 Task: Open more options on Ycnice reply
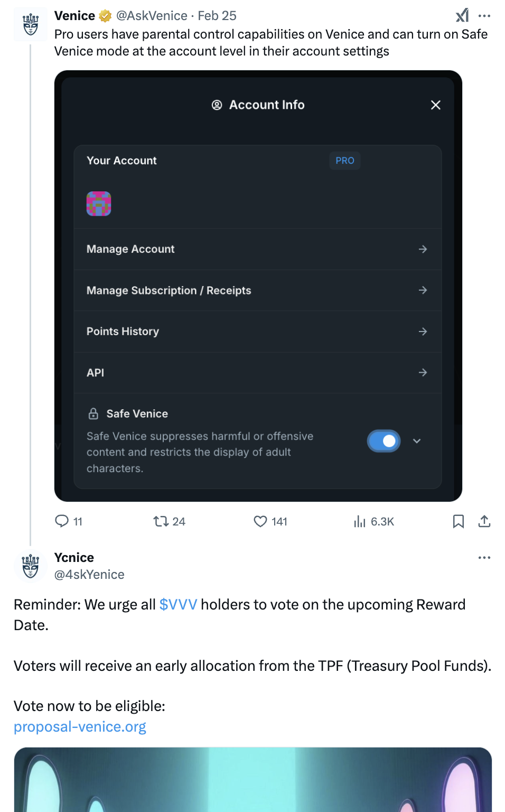coord(484,558)
